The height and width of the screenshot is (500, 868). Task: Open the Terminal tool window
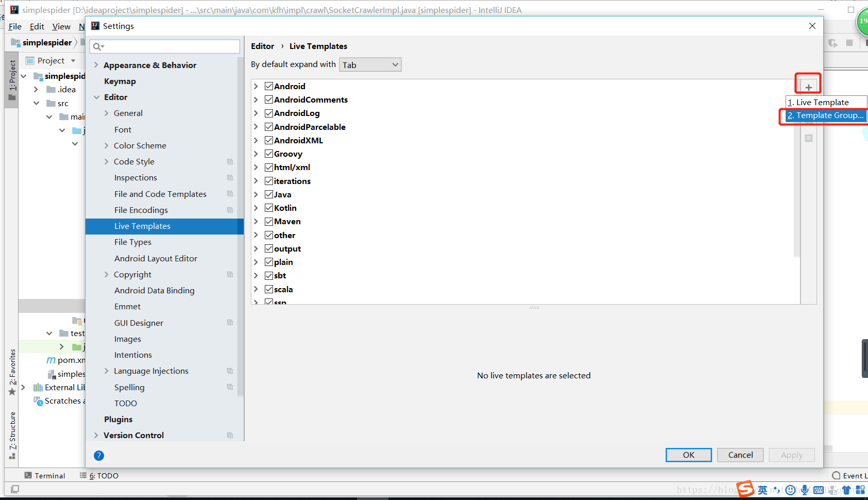[x=45, y=475]
